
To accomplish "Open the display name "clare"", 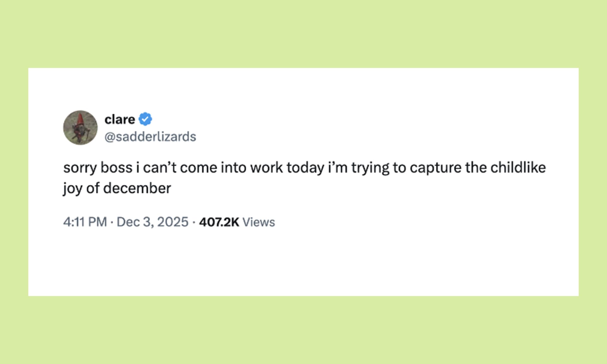I will click(120, 119).
